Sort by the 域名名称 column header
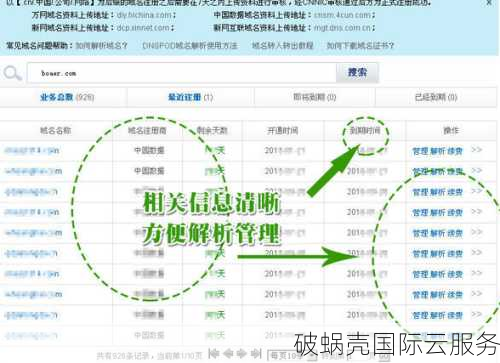The image size is (500, 363). (55, 130)
